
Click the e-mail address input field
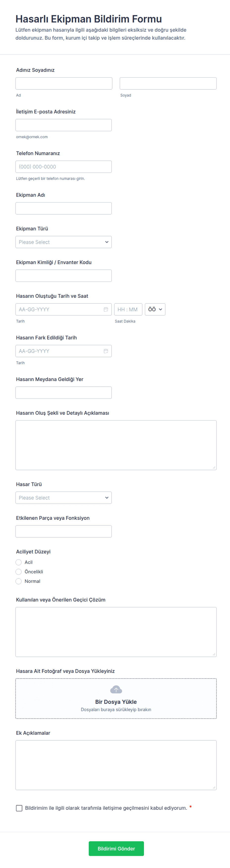point(63,125)
